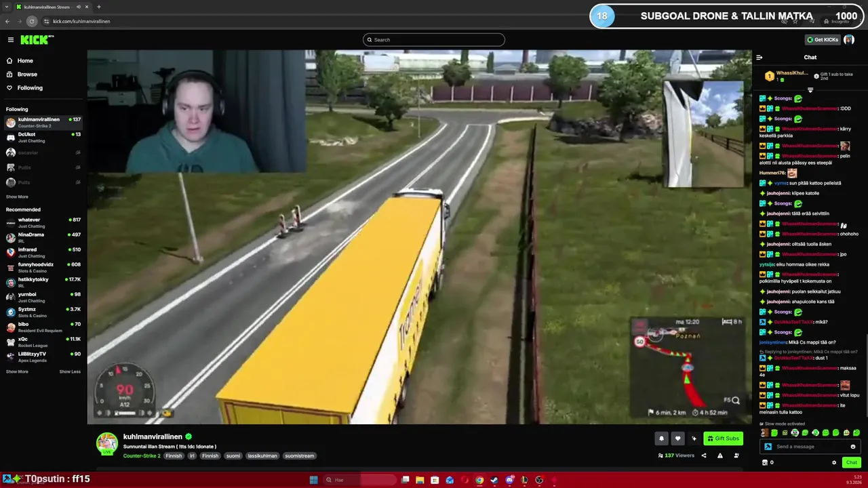Click the video stream player
The image size is (868, 488).
[x=419, y=237]
